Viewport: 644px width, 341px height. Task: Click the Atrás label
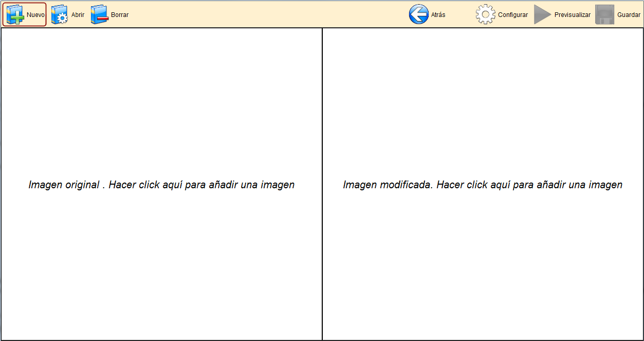438,15
